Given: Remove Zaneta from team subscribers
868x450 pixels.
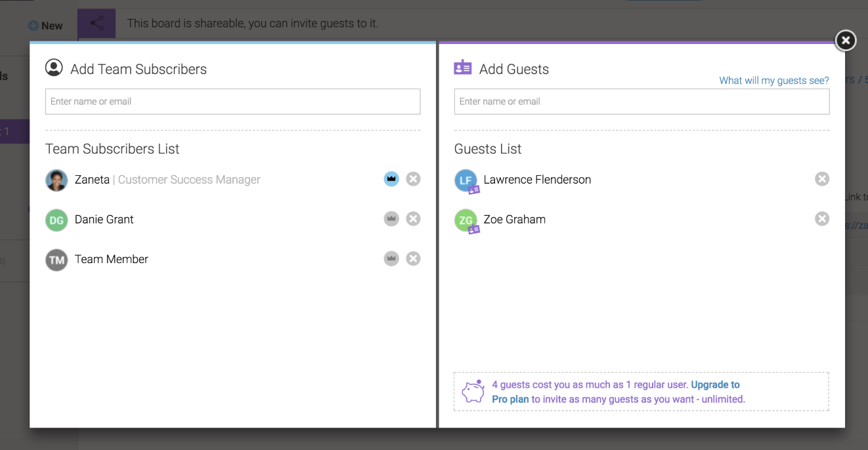Looking at the screenshot, I should [413, 179].
